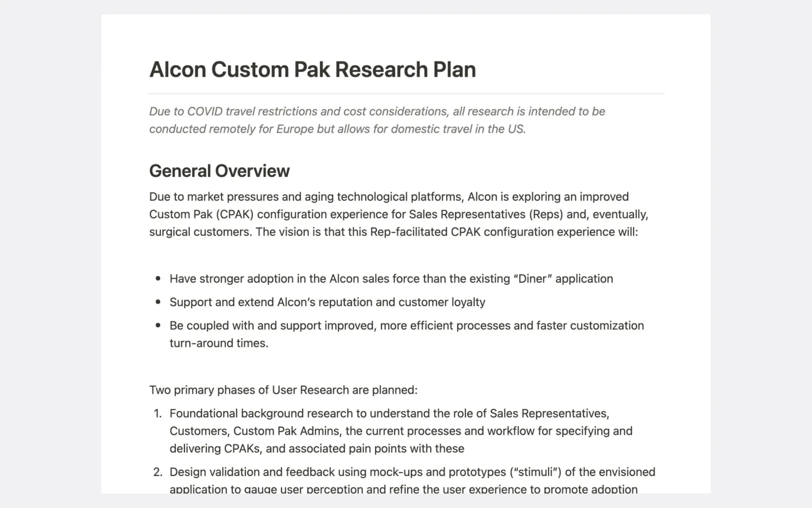Select the General Overview heading

point(219,171)
